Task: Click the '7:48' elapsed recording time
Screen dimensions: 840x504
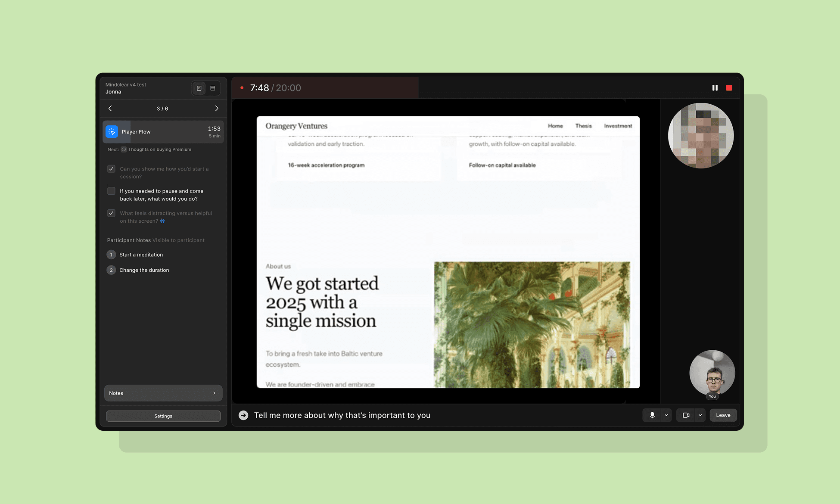Action: 259,88
